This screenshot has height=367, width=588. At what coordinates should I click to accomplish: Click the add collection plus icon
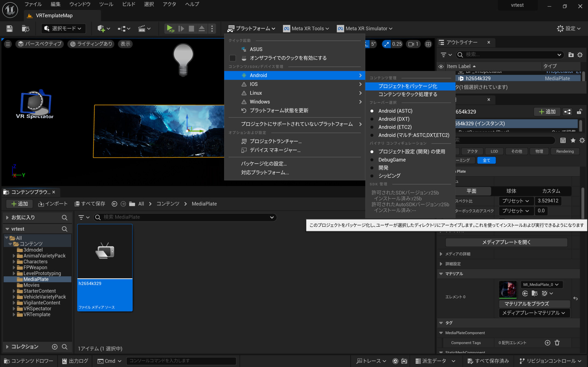tap(55, 347)
